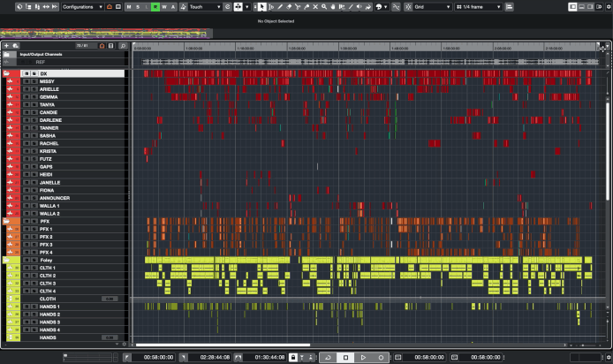
Task: Click the horizontal scrollbar below the timeline
Action: [x=221, y=345]
